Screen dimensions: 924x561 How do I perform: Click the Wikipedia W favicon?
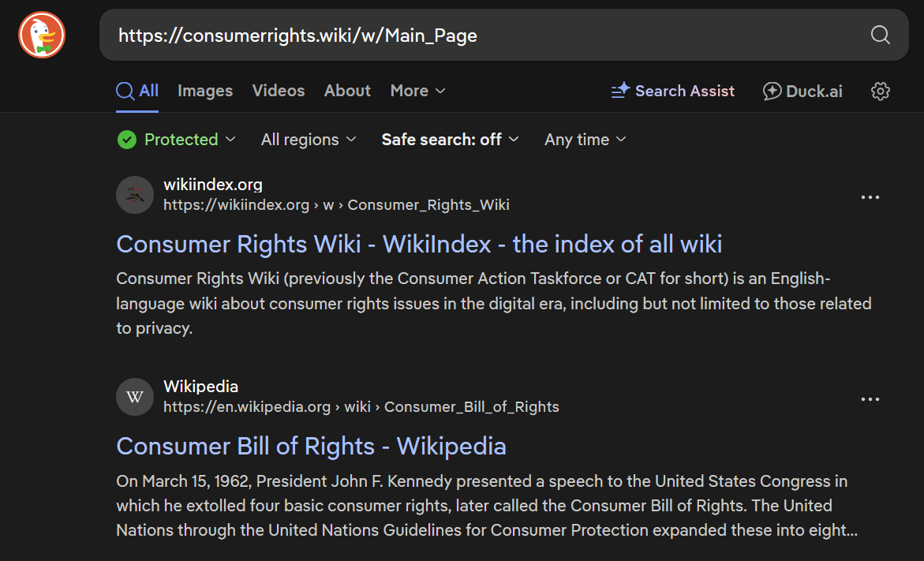pos(135,397)
